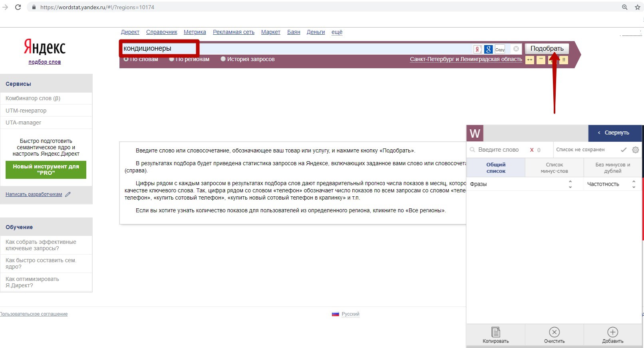The image size is (644, 348).
Task: Click the blue Google search icon
Action: (488, 49)
